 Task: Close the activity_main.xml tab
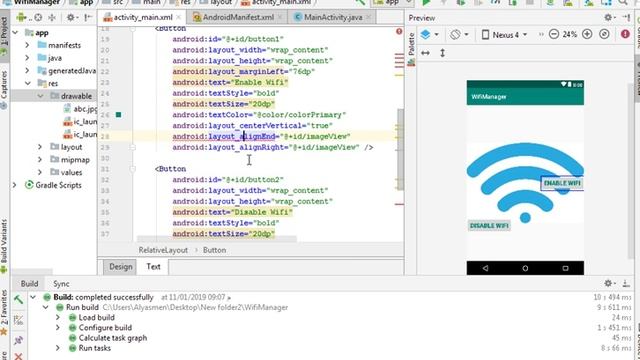pos(179,18)
